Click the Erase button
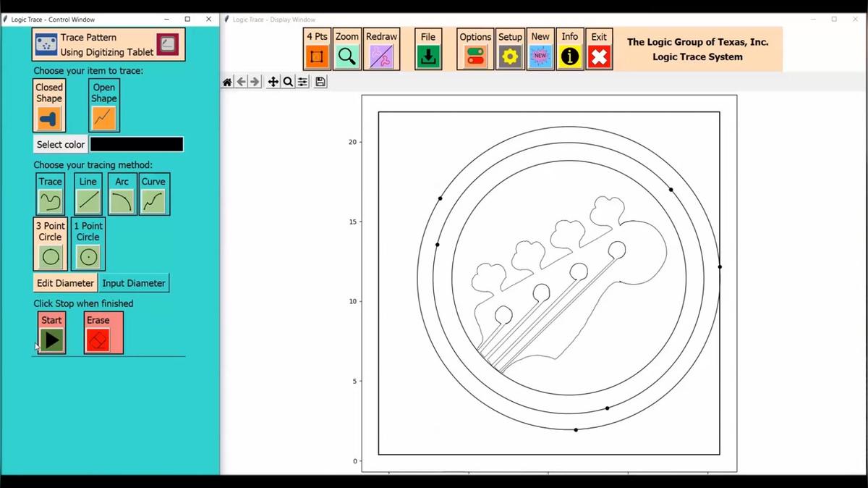The width and height of the screenshot is (868, 488). [98, 333]
